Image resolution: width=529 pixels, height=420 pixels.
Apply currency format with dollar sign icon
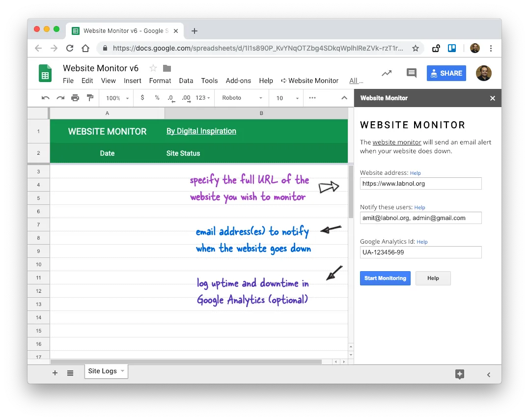tap(142, 98)
